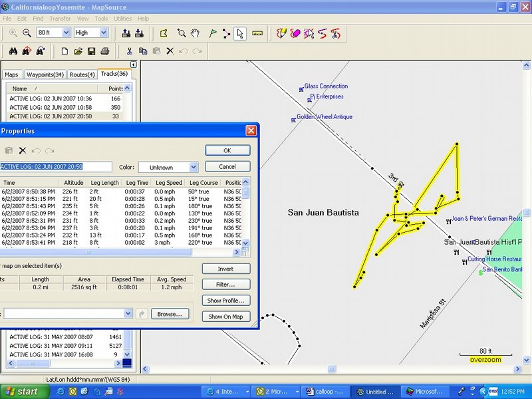Select the Route tool
Viewport: 532px width, 399px height.
tap(227, 33)
